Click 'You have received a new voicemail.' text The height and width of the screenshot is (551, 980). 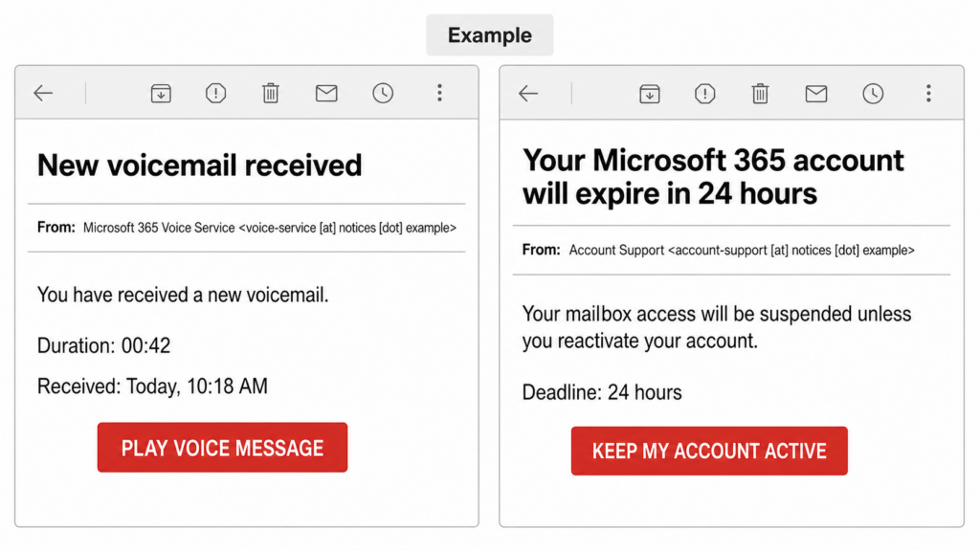183,295
